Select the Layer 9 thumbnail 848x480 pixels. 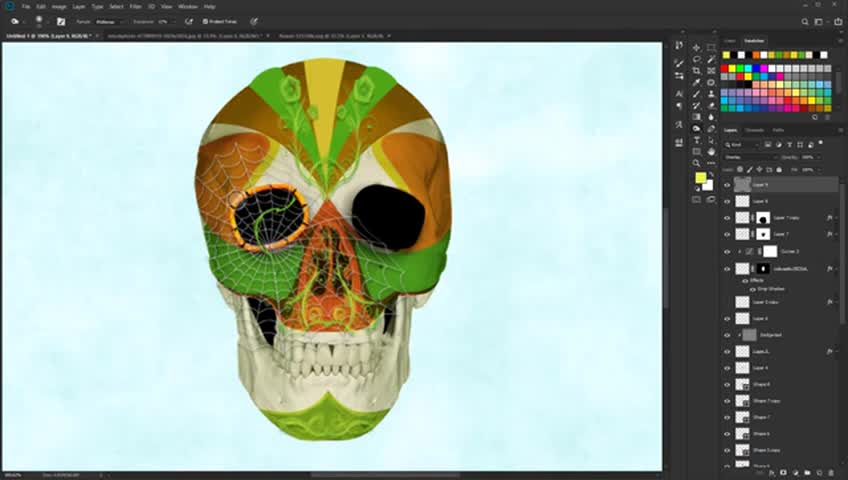tap(742, 185)
